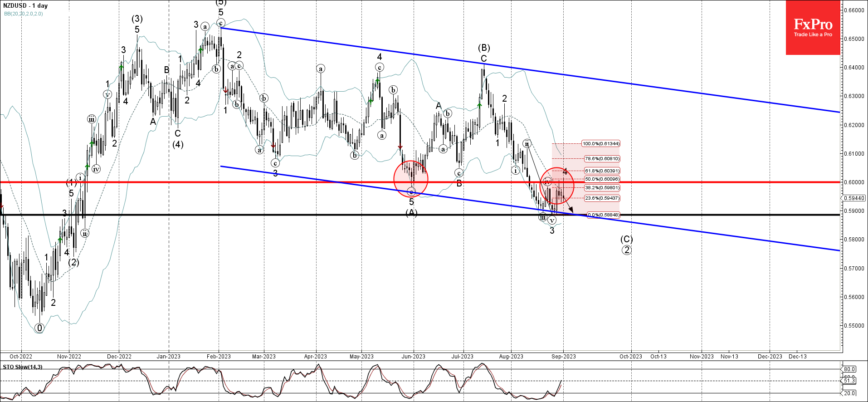Click the circled iii label near Nov-2022
The width and height of the screenshot is (868, 402).
point(92,119)
